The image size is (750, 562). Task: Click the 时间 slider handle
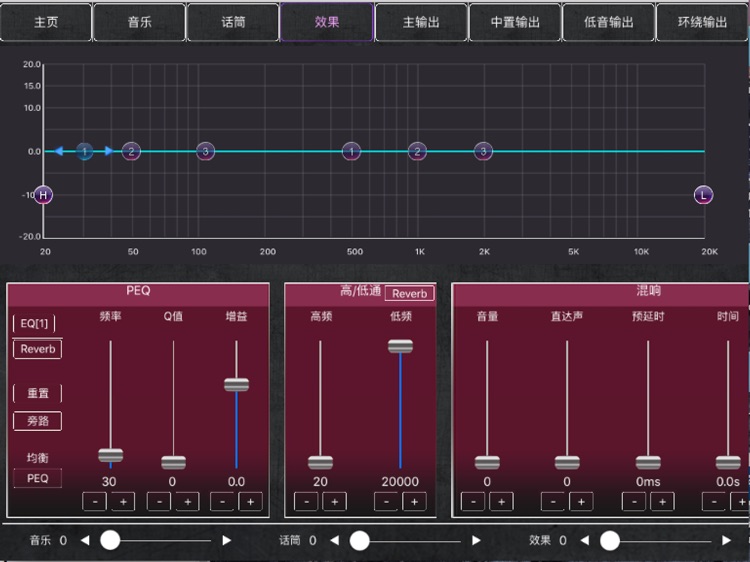[x=728, y=463]
